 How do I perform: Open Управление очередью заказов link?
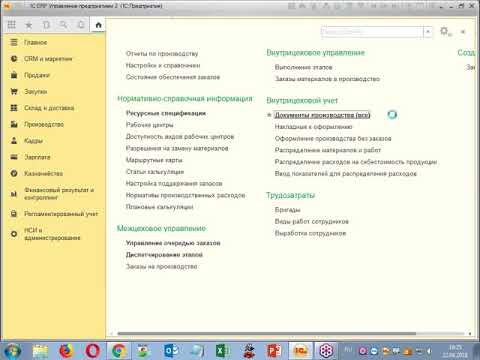173,243
